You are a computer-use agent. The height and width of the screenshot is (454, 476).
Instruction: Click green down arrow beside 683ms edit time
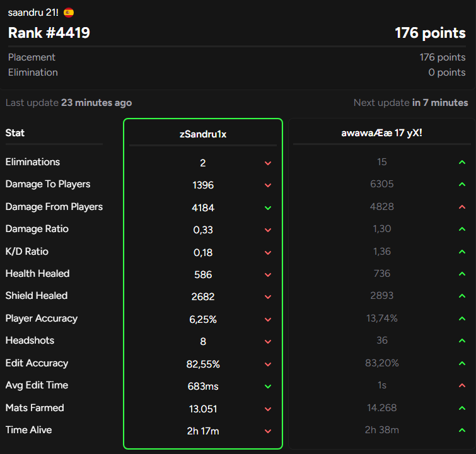[x=268, y=387]
